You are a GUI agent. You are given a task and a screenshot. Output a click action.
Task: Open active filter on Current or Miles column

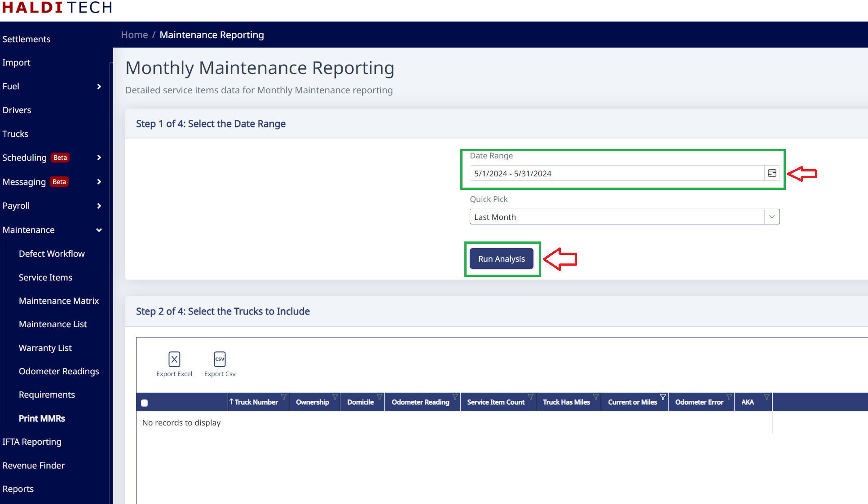click(663, 397)
